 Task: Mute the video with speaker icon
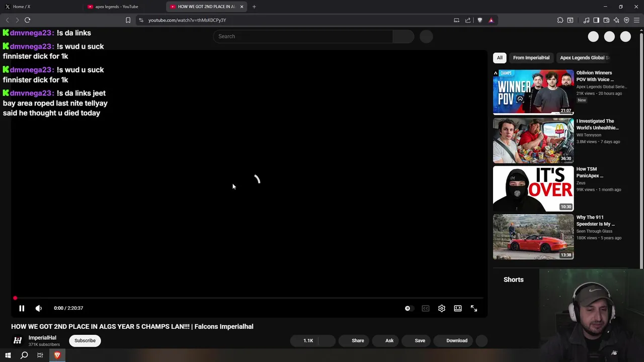[38, 308]
